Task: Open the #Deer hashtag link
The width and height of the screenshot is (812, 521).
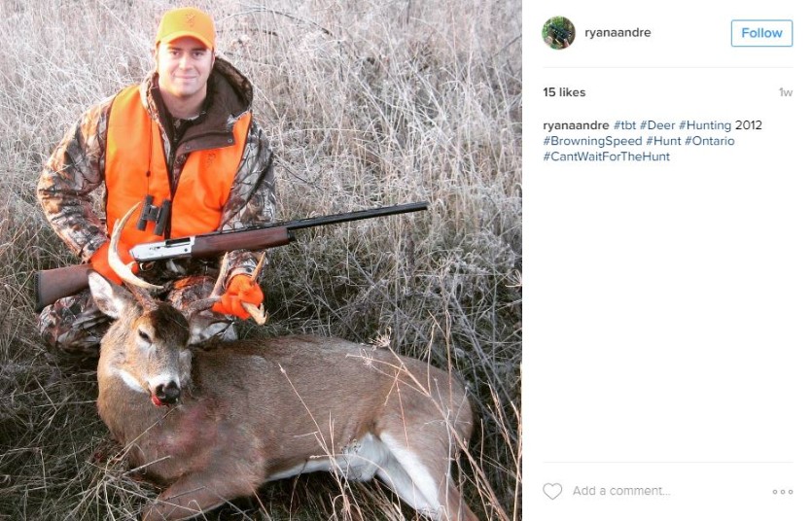Action: (657, 125)
